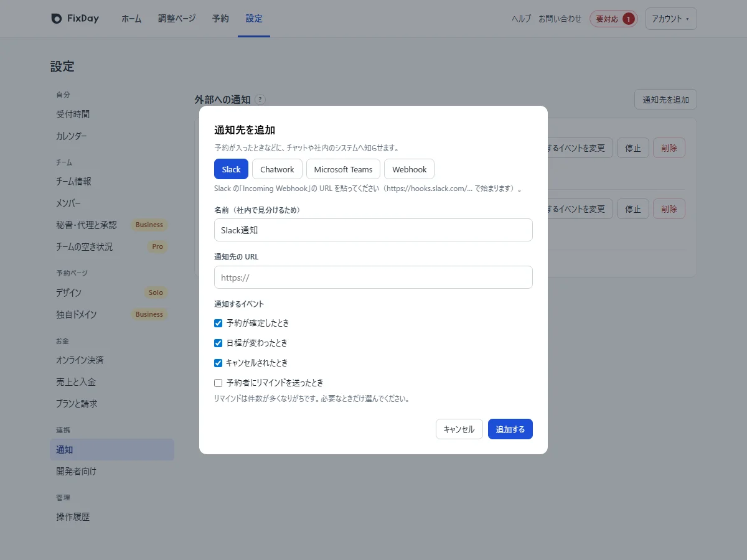
Task: Open プランと請求 sidebar item
Action: [x=112, y=404]
